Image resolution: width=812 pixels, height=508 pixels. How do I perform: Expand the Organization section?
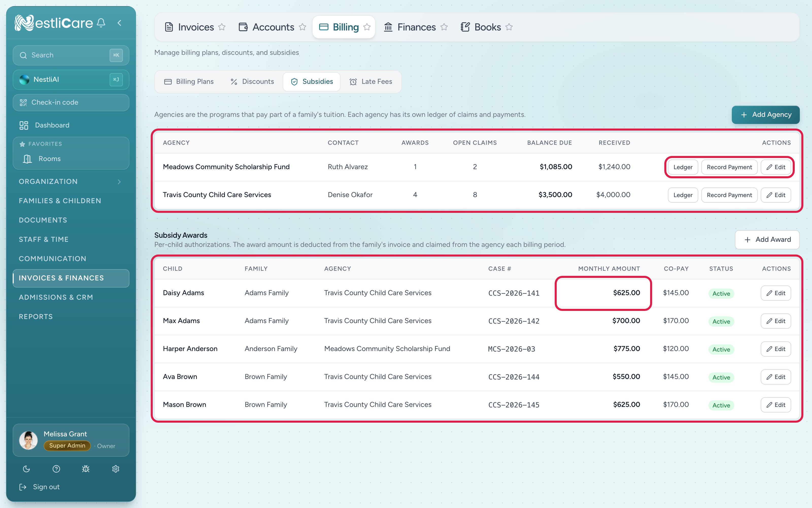(71, 182)
